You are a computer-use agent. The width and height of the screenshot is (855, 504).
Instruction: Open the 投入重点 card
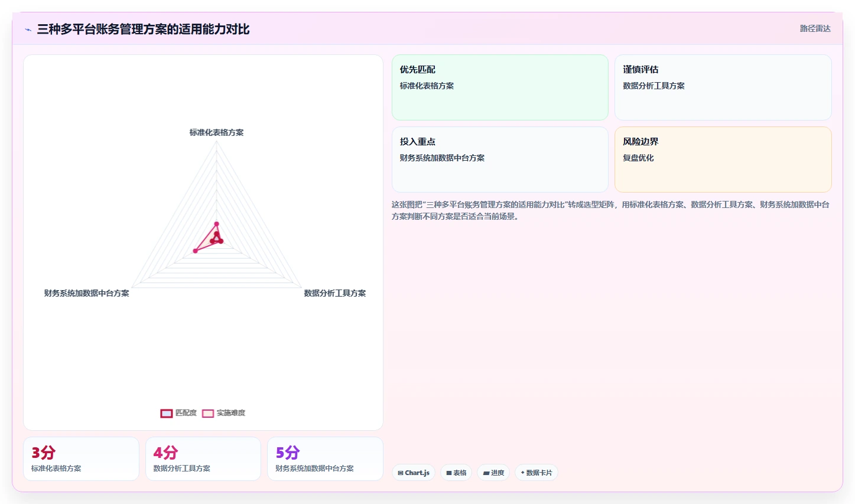point(500,160)
